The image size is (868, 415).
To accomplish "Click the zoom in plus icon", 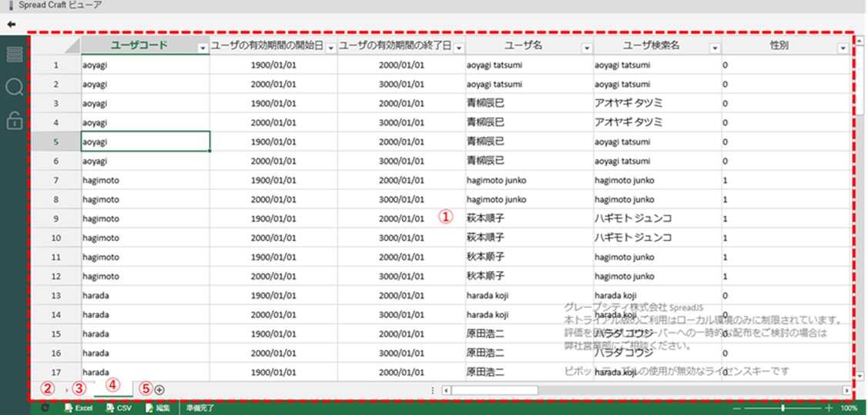I will point(829,408).
